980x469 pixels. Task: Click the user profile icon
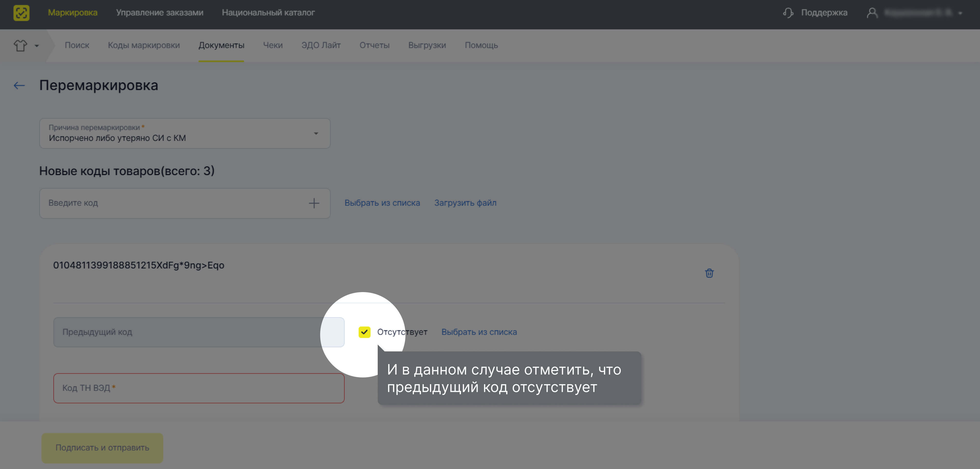pyautogui.click(x=872, y=13)
